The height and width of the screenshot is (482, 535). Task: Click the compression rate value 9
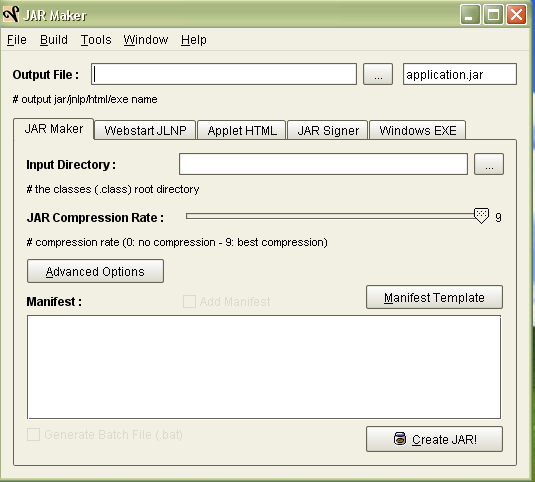click(498, 217)
